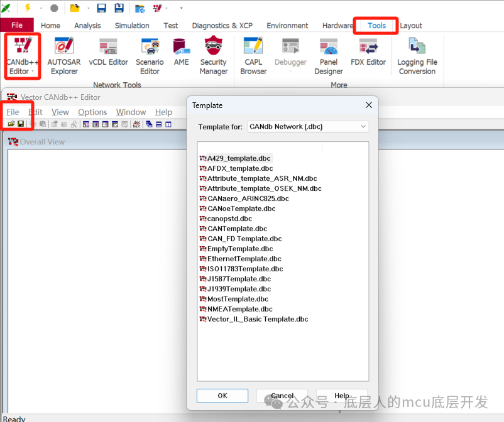Launch the CAPL Browser
This screenshot has height=422, width=504.
[x=253, y=55]
